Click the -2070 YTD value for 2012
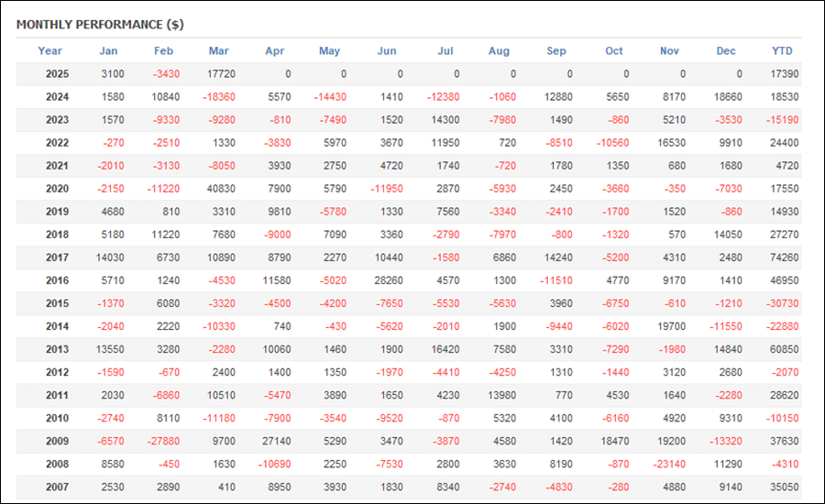The height and width of the screenshot is (504, 825). (x=785, y=372)
